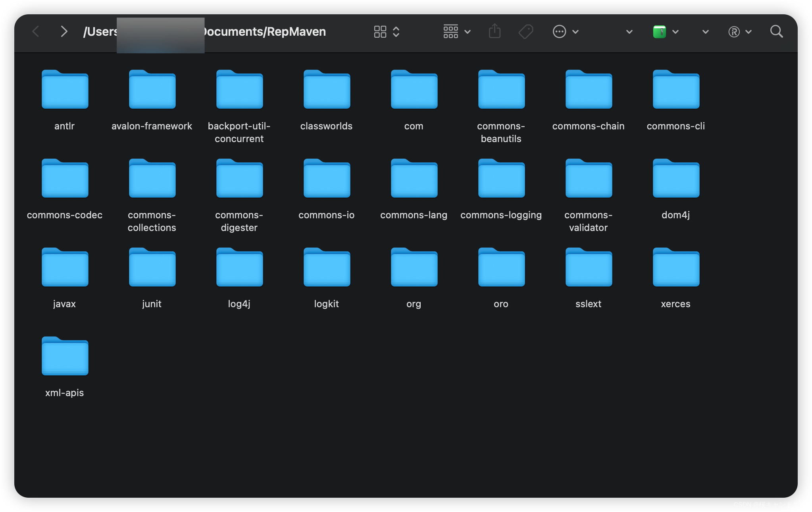The width and height of the screenshot is (812, 512).
Task: Expand the unlabeled chevron left of the green archiver icon
Action: click(629, 32)
